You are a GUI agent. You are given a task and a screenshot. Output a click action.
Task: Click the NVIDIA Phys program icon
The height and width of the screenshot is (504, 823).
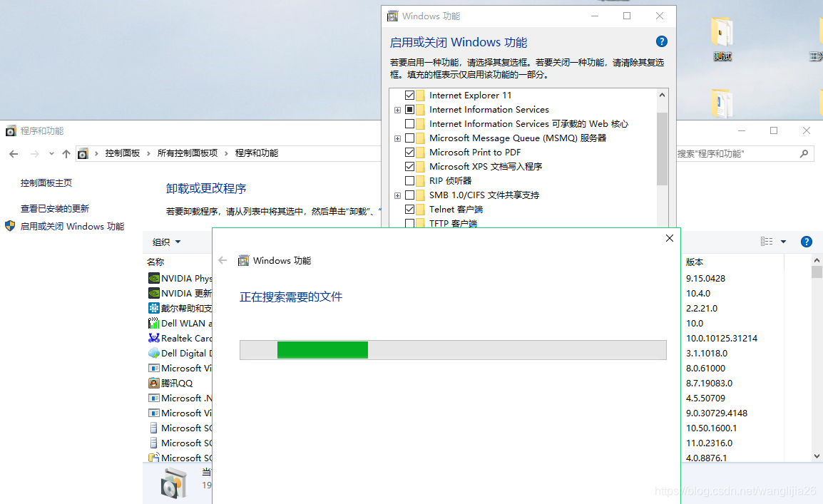tap(154, 278)
